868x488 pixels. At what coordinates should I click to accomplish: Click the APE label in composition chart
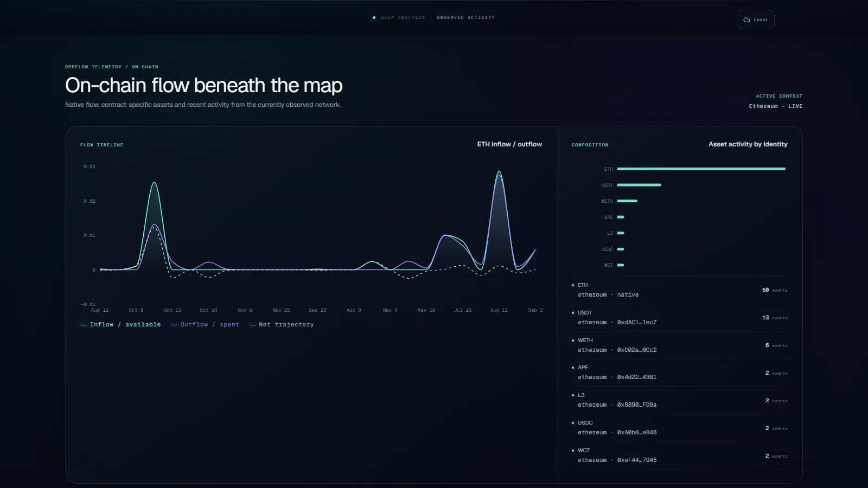(x=608, y=217)
